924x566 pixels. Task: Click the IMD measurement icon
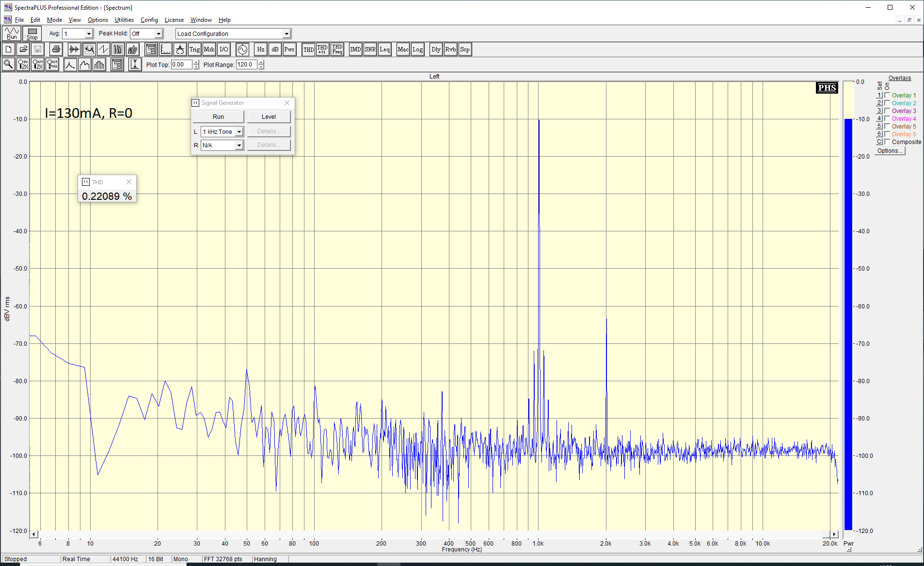point(355,49)
